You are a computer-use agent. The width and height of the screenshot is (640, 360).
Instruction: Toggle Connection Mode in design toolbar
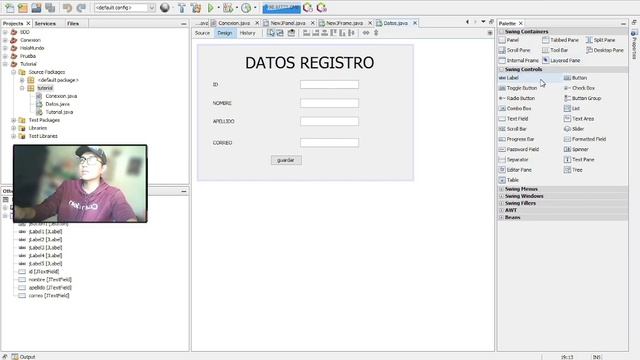coord(280,33)
